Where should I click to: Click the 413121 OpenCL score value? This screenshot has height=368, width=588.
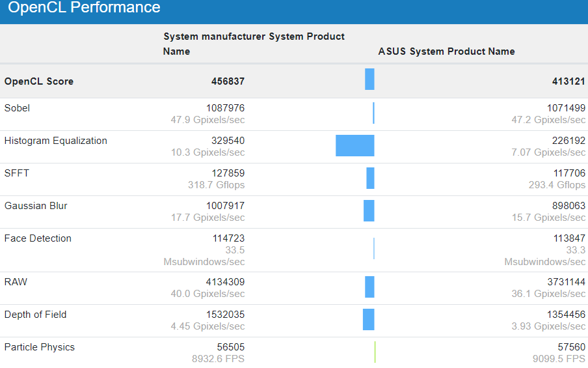coord(568,81)
